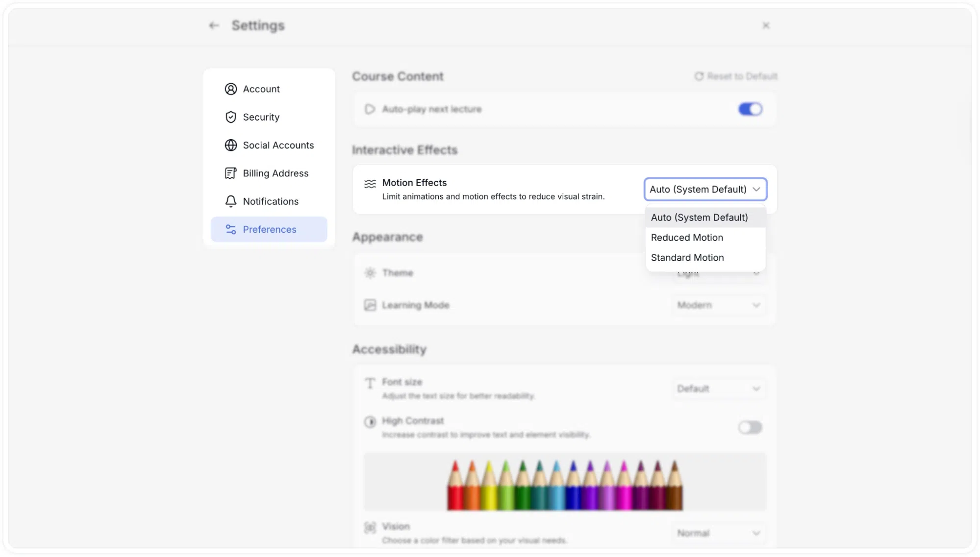Click the Auto-play next lecture play icon

coord(370,109)
